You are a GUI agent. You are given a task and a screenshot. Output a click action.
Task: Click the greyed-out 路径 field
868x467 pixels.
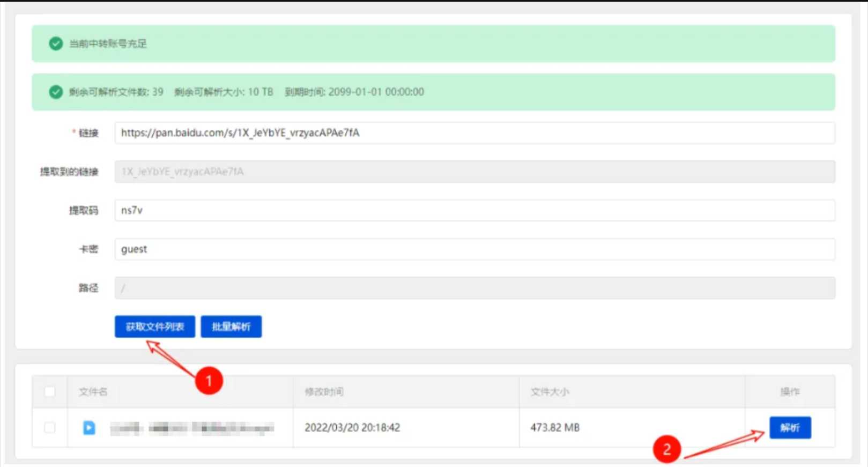474,288
